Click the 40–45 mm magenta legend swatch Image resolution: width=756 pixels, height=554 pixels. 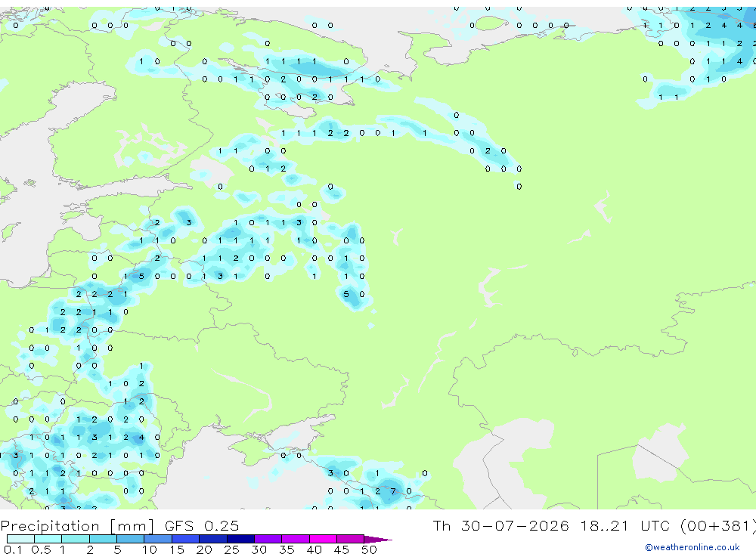(323, 539)
